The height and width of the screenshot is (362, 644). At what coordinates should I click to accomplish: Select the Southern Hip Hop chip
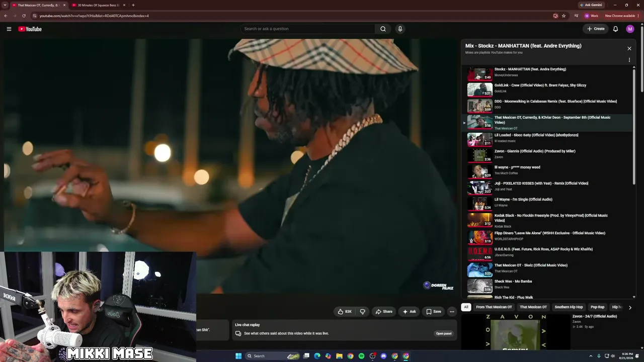[x=569, y=307]
